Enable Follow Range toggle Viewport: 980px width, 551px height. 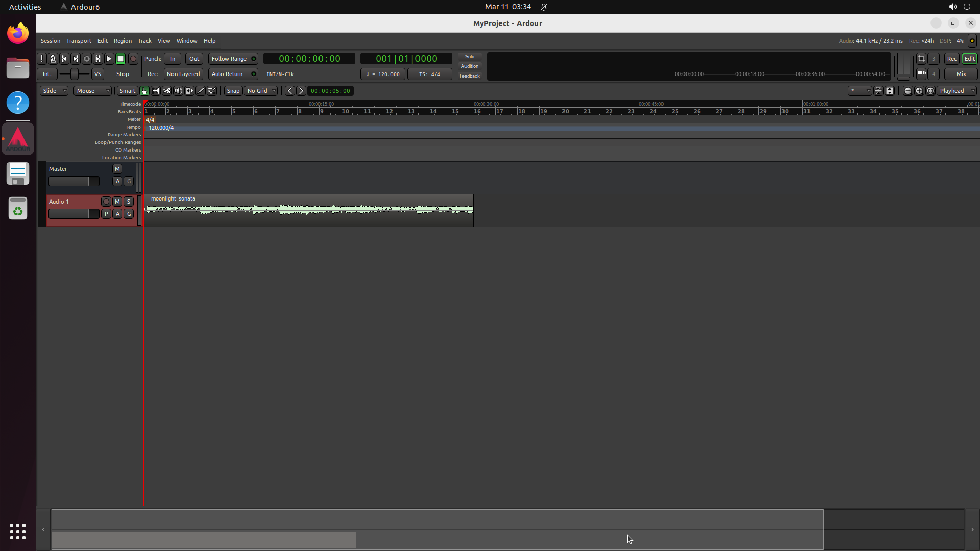click(x=233, y=59)
